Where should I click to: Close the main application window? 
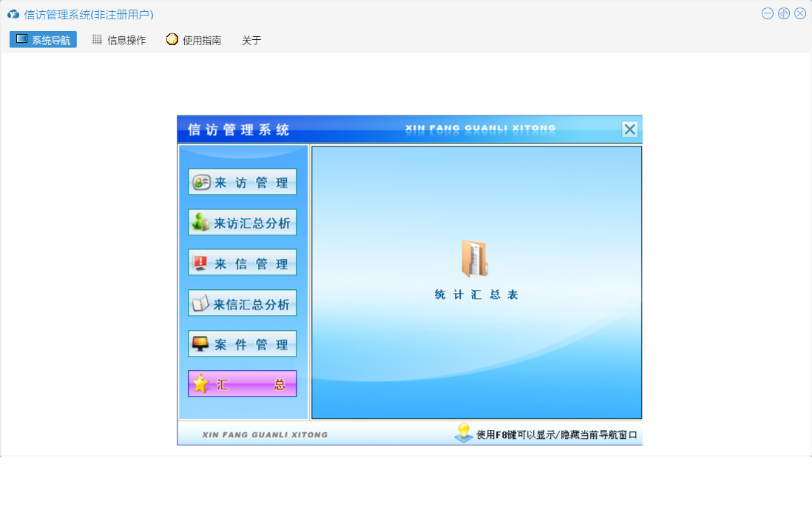[800, 13]
